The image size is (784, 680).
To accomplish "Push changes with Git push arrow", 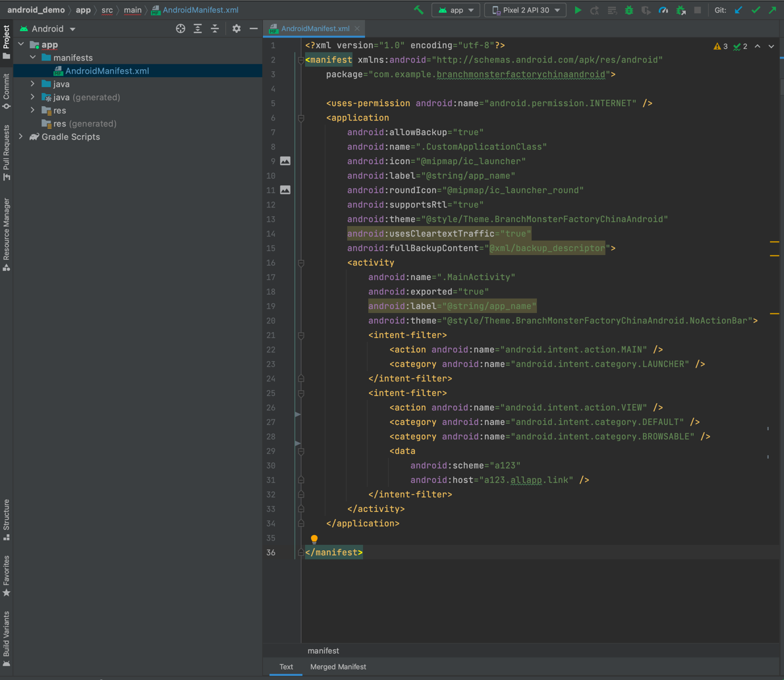I will point(772,10).
